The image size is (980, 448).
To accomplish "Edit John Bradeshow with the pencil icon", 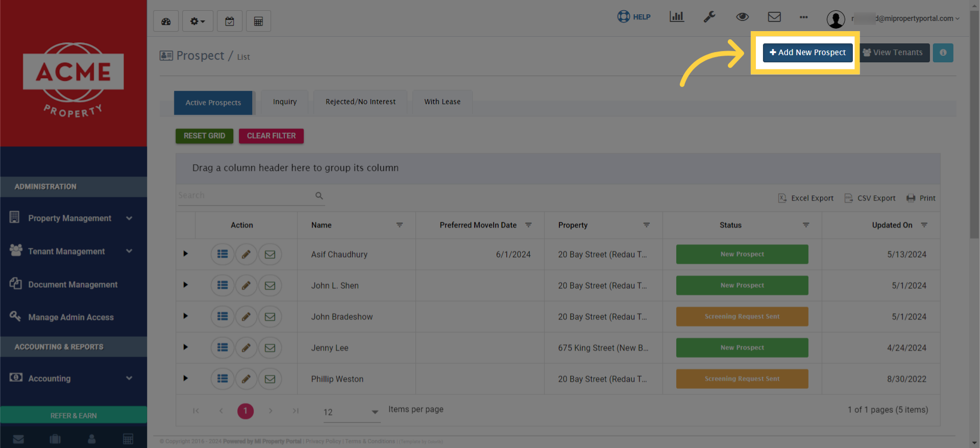I will (x=246, y=316).
